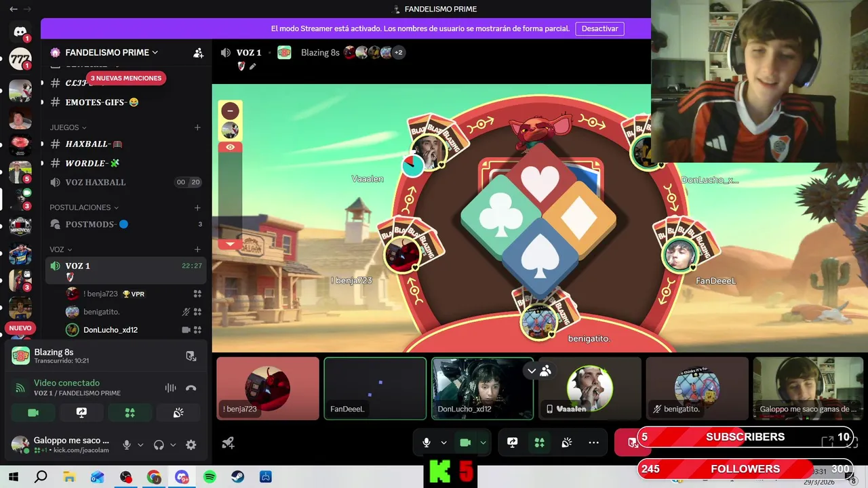The width and height of the screenshot is (868, 488).
Task: Choose the clubs suit
Action: [501, 218]
